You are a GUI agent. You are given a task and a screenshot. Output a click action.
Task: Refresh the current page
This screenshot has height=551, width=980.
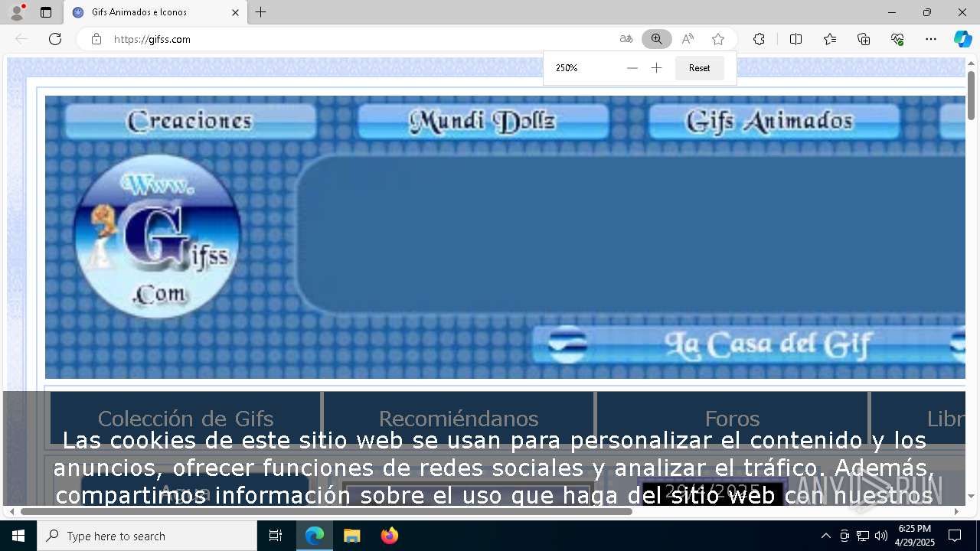point(55,39)
